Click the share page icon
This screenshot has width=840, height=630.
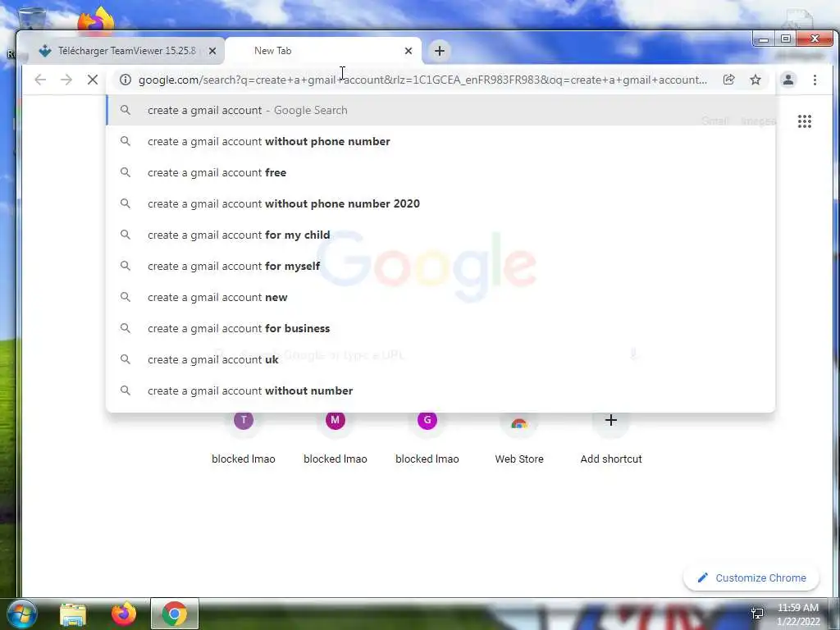tap(729, 80)
